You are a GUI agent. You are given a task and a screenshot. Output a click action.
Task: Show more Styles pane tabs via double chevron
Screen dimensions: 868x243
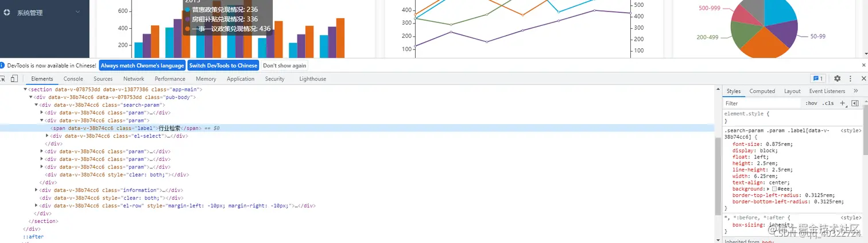click(x=856, y=91)
